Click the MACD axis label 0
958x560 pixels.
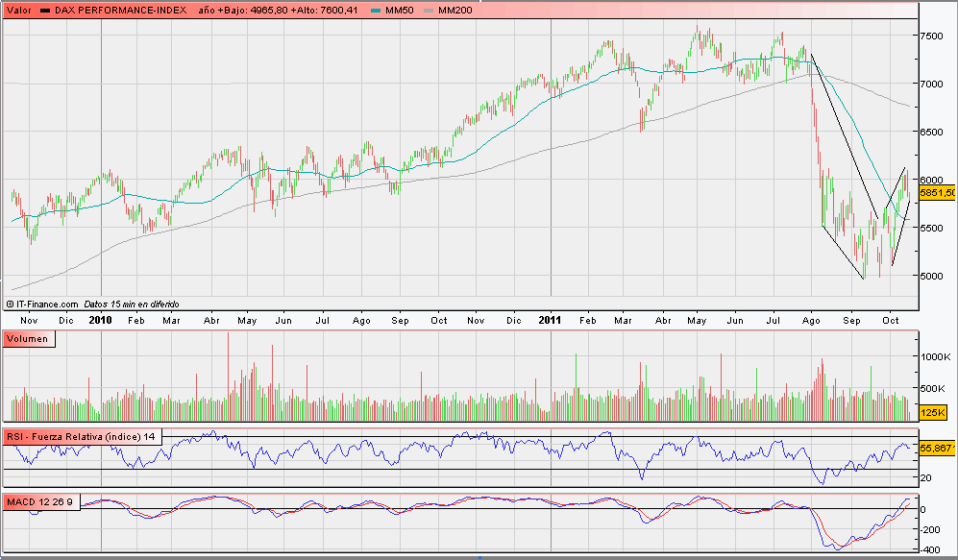[923, 510]
